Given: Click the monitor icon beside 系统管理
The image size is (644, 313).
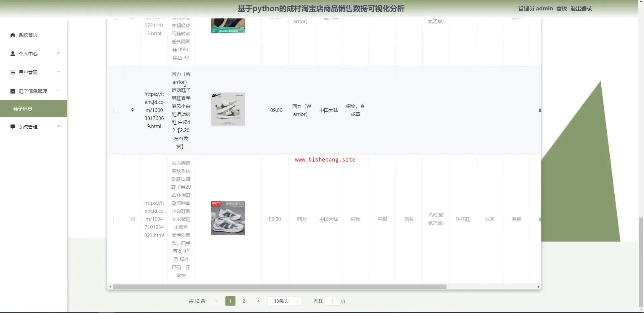Looking at the screenshot, I should click(13, 127).
